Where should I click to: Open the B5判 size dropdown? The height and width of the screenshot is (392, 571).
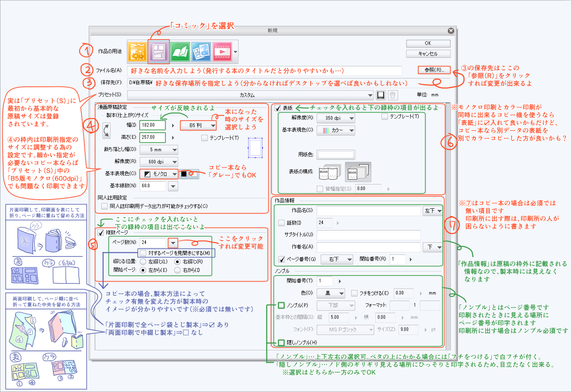[198, 125]
